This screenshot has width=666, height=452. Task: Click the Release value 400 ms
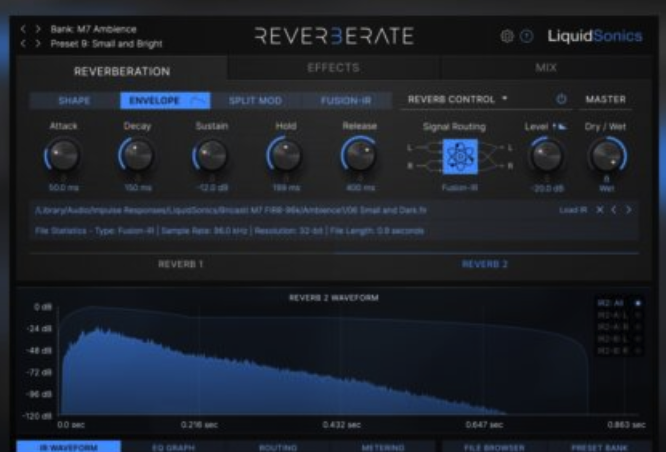(360, 187)
